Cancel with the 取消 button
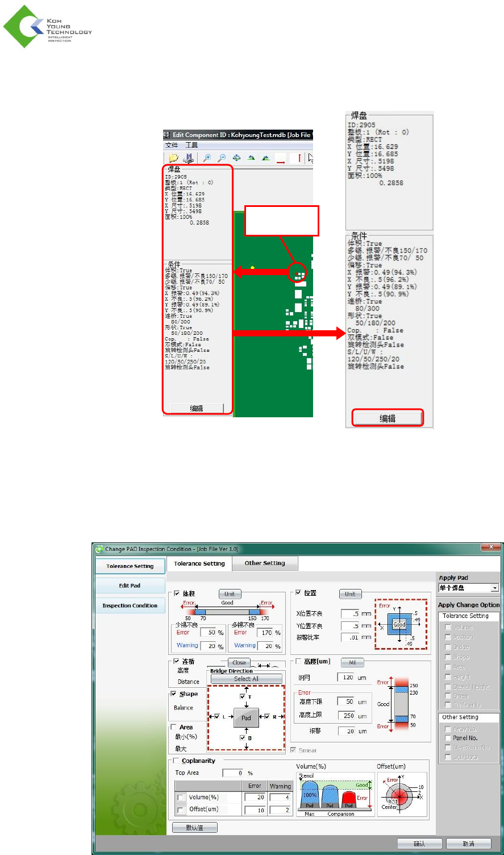The height and width of the screenshot is (855, 504). (469, 844)
